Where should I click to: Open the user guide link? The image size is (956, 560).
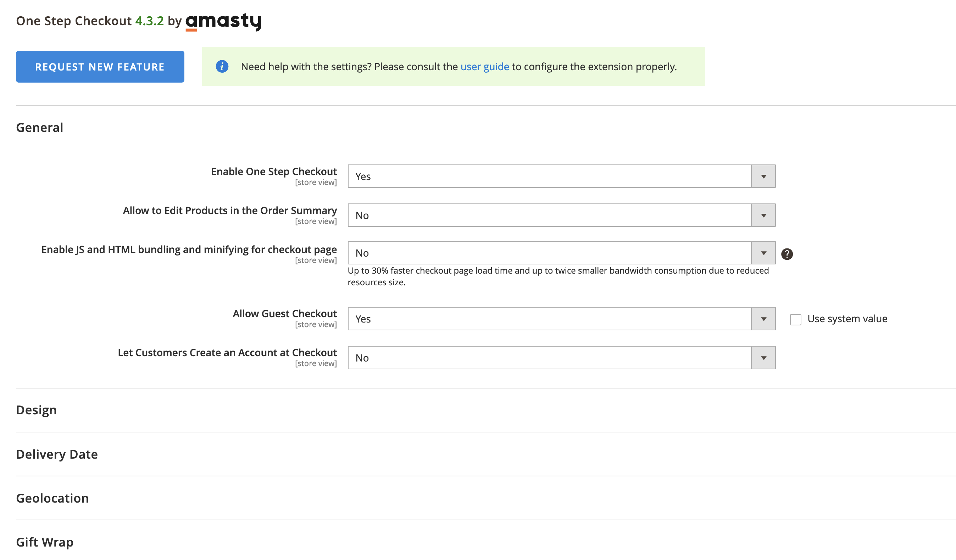tap(484, 67)
